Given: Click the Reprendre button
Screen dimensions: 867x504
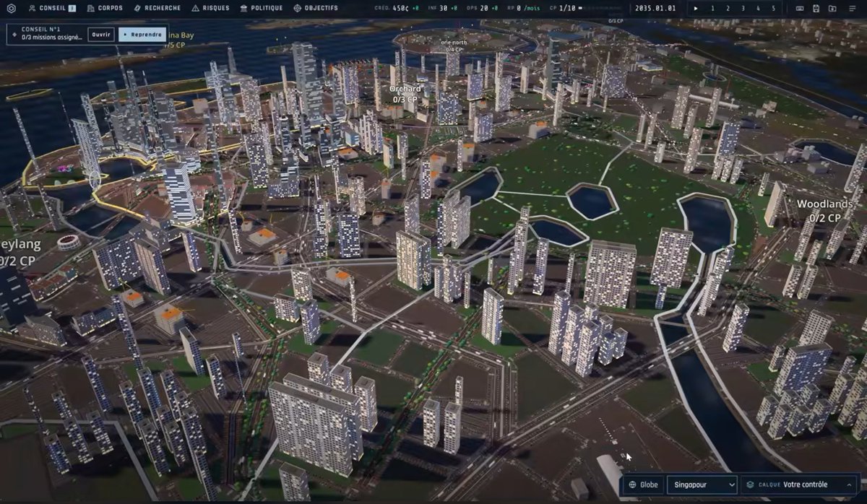Looking at the screenshot, I should coord(142,34).
